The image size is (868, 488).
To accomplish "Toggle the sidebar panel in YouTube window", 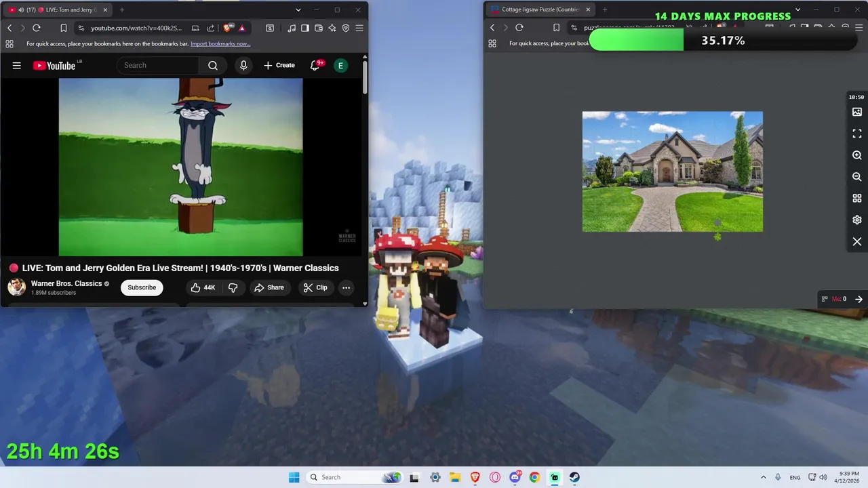I will pyautogui.click(x=305, y=28).
